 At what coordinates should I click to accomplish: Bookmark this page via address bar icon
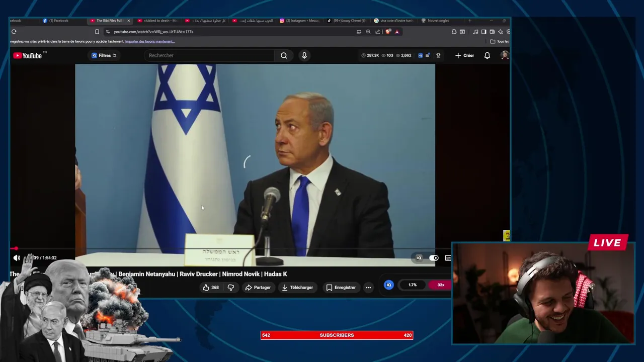97,32
